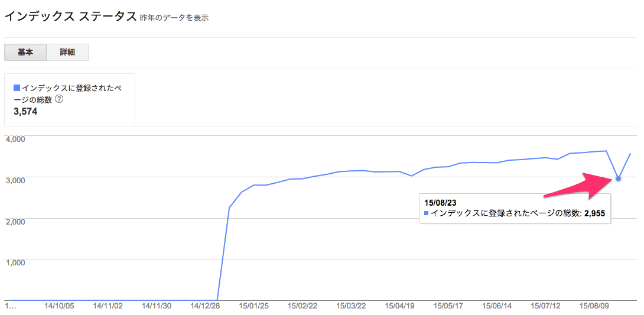Click the highlighted 15/08/23 data point
The width and height of the screenshot is (644, 315).
coord(618,178)
